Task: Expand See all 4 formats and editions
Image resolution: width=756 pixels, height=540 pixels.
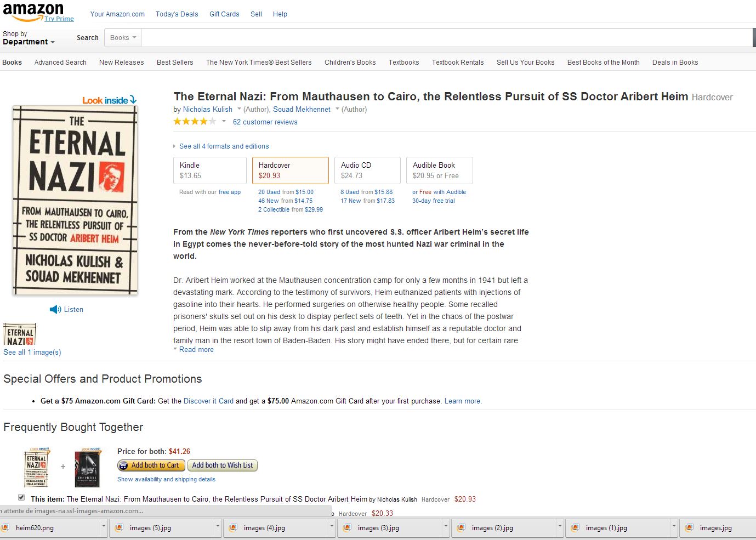Action: tap(224, 146)
